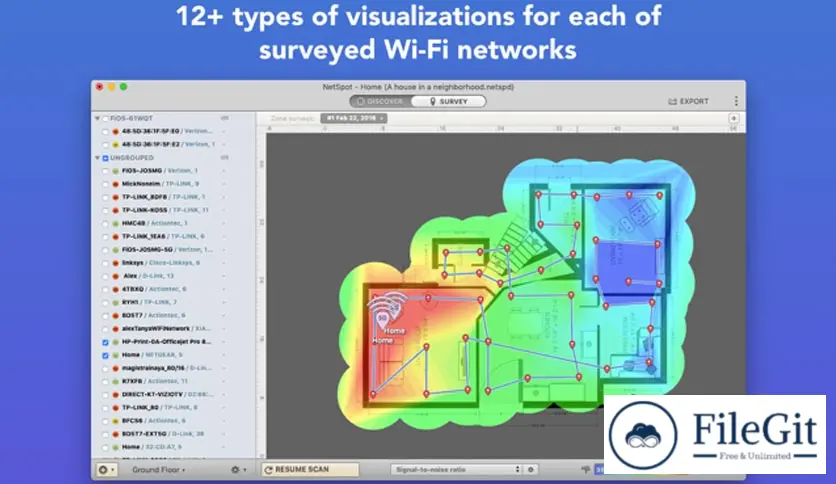Click the red dot beside DIRECT-KT-VIZIOTV

coord(115,395)
